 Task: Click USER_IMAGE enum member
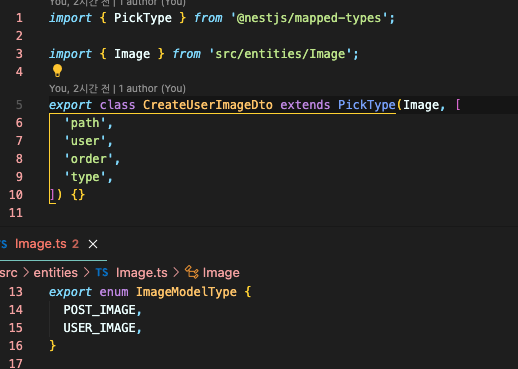click(99, 328)
